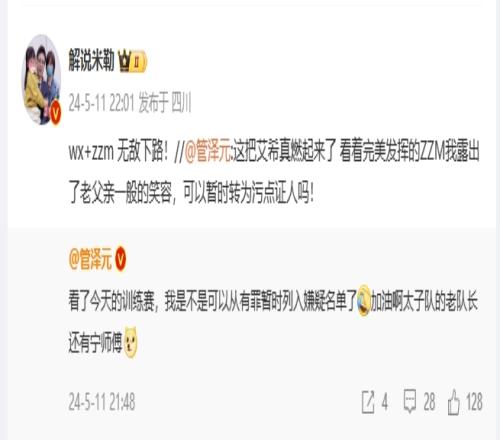
Task: Open quoted post timestamp 24-5-11 21:48
Action: coord(102,402)
